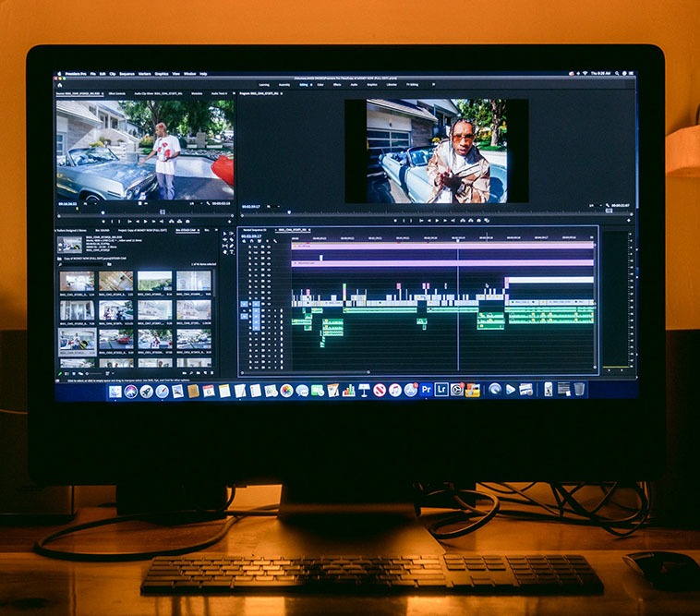This screenshot has width=700, height=616.
Task: Open Source monitor wrench settings
Action: click(x=208, y=203)
